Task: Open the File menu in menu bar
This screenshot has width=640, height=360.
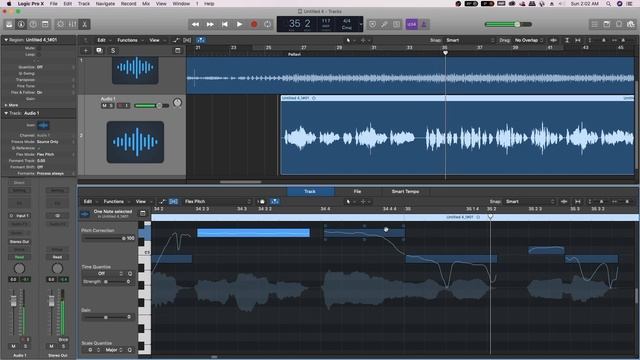Action: pyautogui.click(x=53, y=4)
